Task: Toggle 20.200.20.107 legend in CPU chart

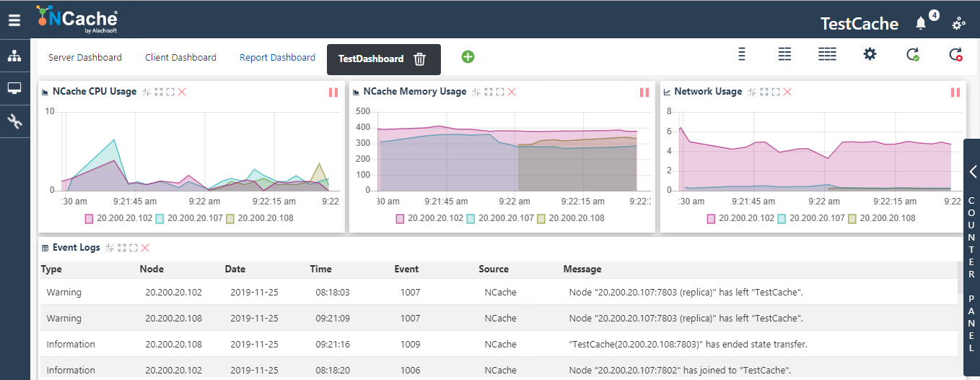Action: [x=188, y=218]
